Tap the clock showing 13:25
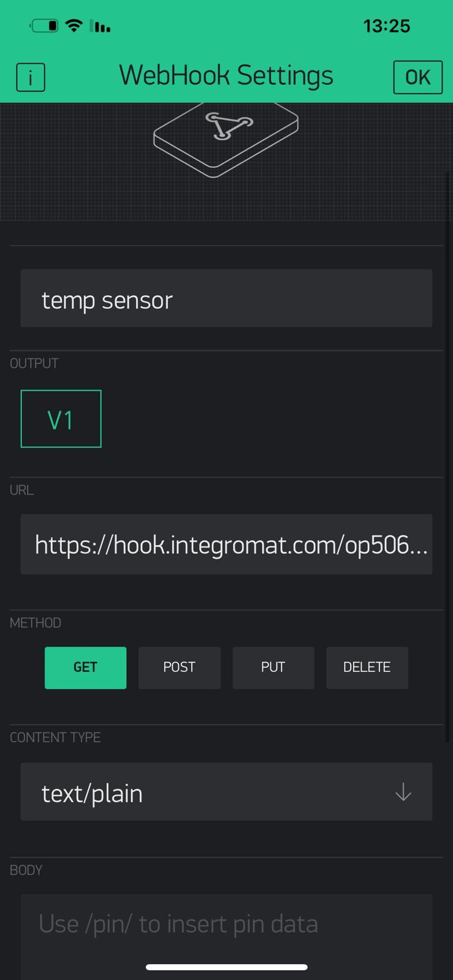Screen dimensions: 453x980 [386, 26]
